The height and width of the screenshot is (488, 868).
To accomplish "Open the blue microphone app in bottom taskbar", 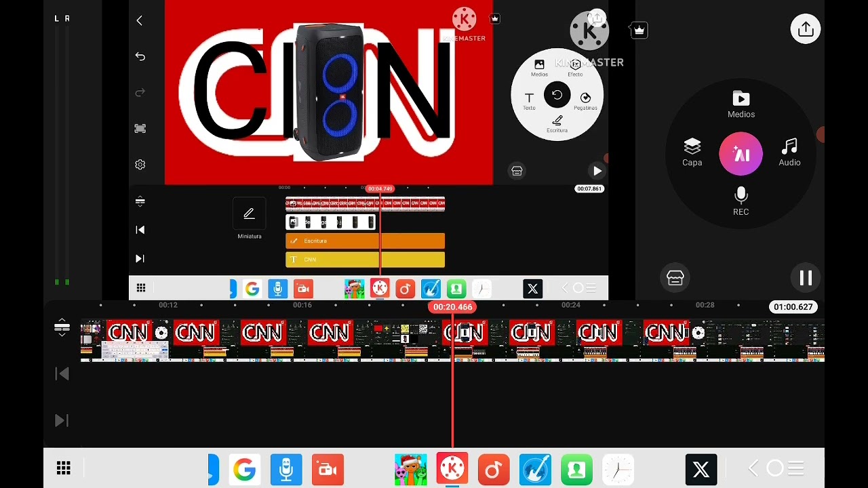I will click(x=286, y=469).
